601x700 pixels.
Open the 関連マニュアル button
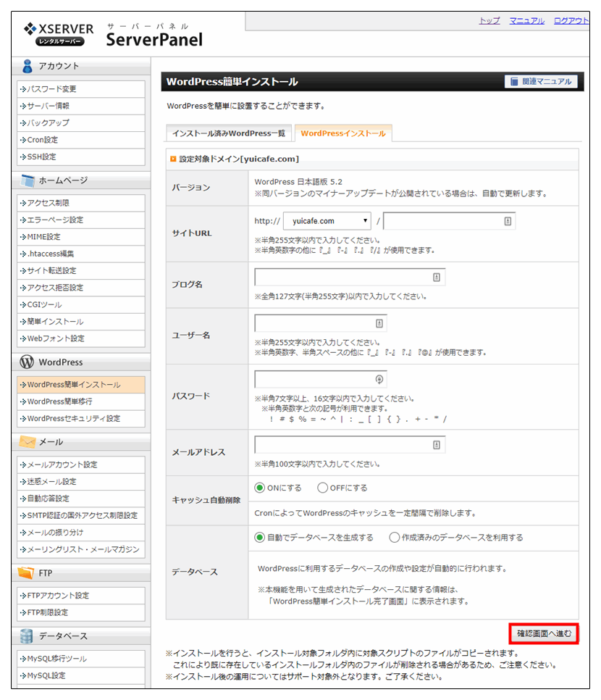541,82
